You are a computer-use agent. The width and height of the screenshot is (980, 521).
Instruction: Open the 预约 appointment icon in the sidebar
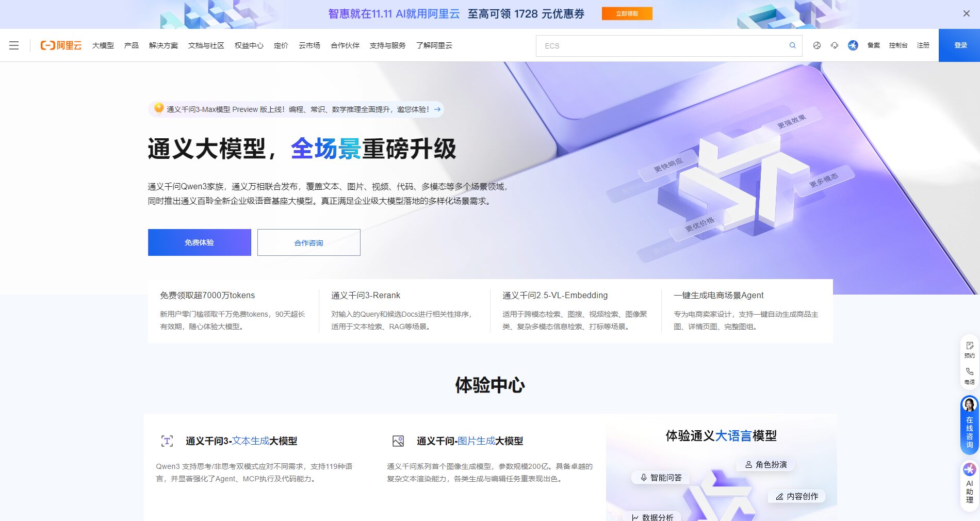[969, 350]
